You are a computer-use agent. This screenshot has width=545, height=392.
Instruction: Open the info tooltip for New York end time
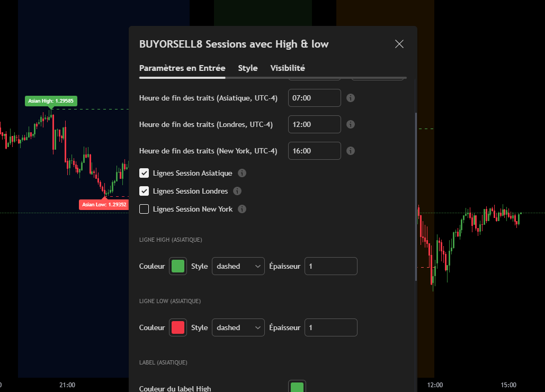point(351,151)
